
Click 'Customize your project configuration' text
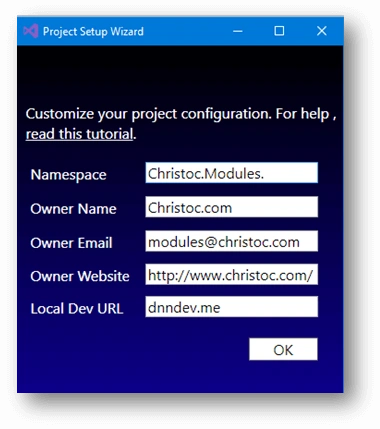[149, 114]
